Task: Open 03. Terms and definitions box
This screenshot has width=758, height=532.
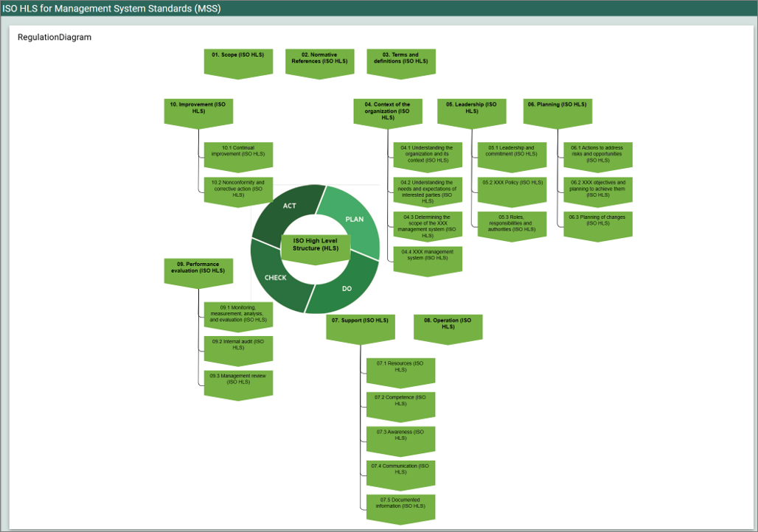Action: point(400,60)
